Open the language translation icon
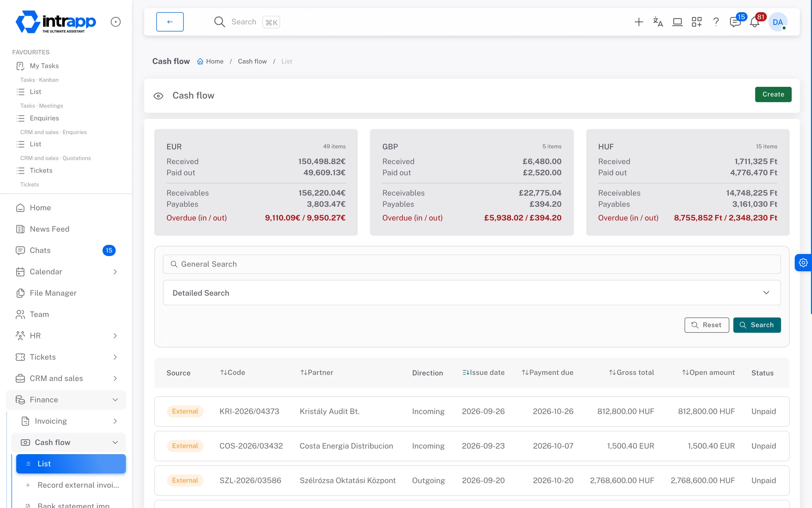812x508 pixels. (x=658, y=22)
